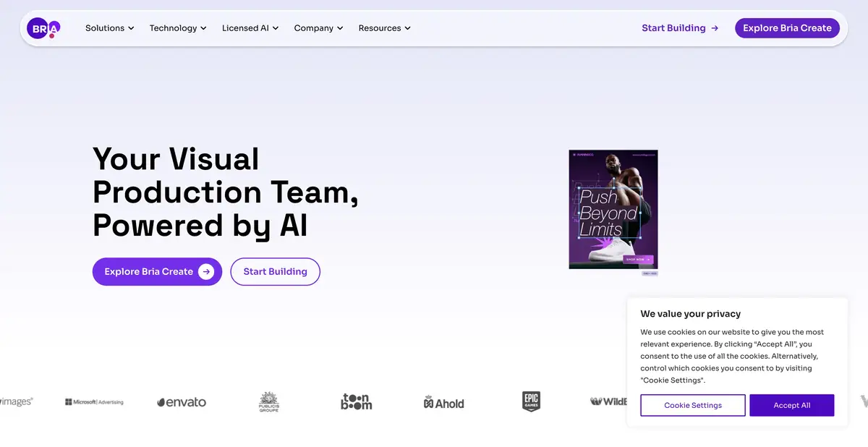868x447 pixels.
Task: Click the Epic Games logo
Action: pos(532,401)
